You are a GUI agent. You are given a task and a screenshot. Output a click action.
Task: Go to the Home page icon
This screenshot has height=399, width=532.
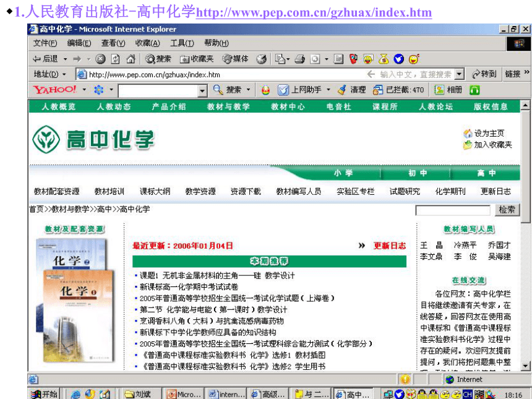[x=131, y=59]
